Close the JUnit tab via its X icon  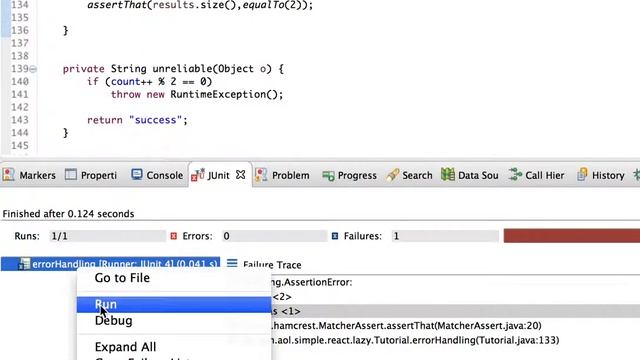click(241, 175)
